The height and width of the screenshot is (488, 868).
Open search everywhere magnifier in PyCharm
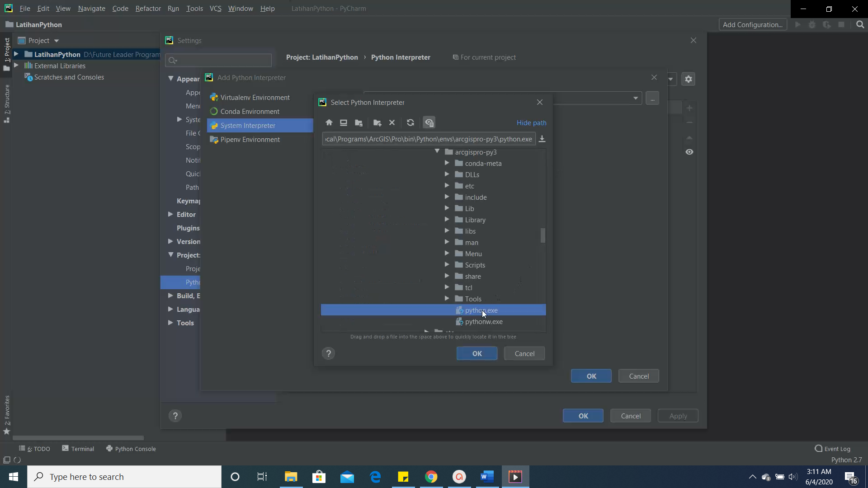pyautogui.click(x=860, y=24)
